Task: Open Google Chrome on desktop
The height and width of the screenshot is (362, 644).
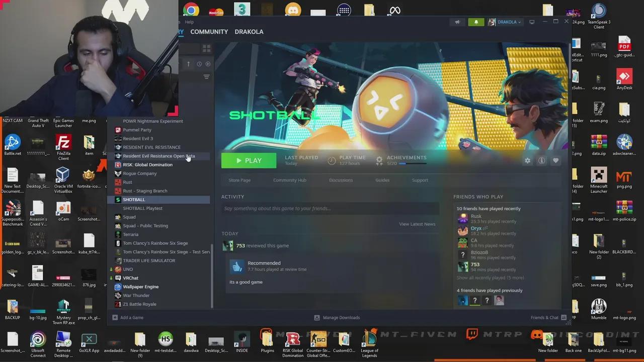Action: (x=190, y=10)
